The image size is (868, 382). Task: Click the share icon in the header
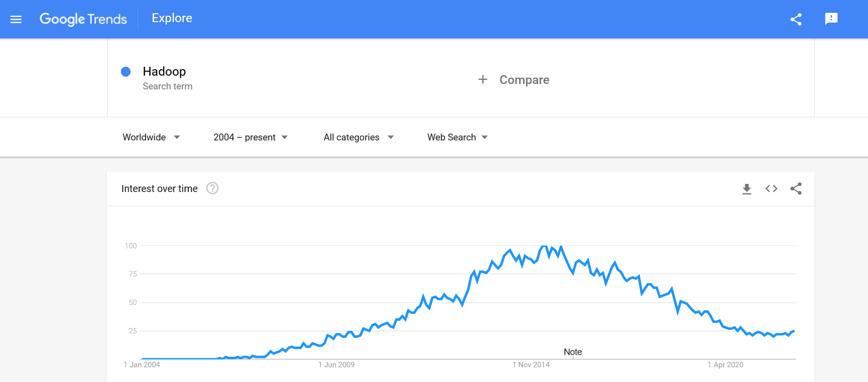(796, 19)
